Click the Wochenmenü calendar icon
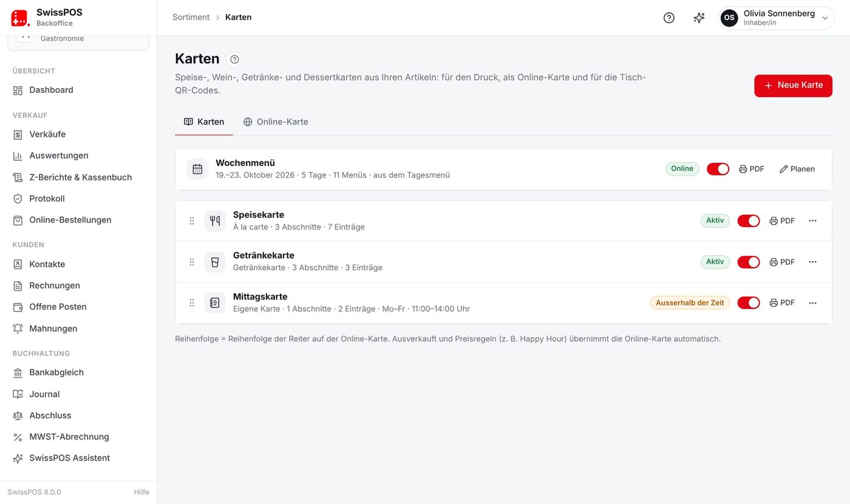This screenshot has height=504, width=850. [197, 169]
